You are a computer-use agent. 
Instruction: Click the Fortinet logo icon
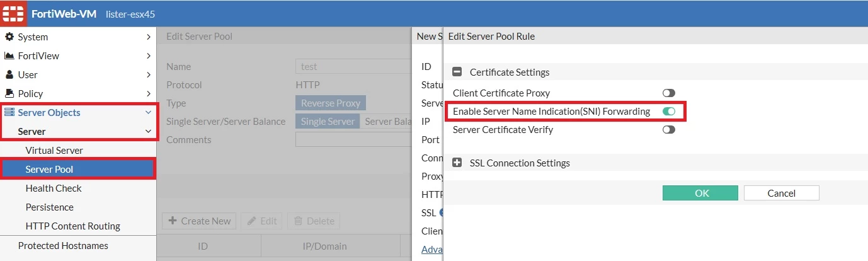coord(14,13)
